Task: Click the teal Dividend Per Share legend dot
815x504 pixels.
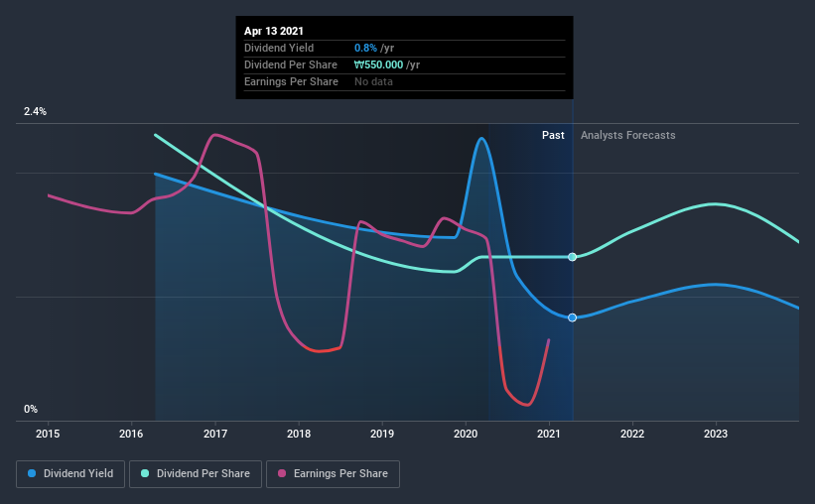Action: pos(145,473)
